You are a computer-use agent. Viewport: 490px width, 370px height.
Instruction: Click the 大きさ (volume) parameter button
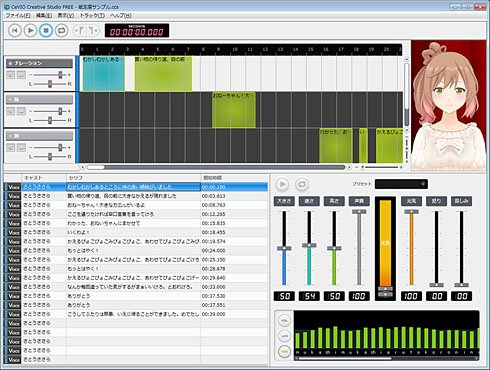(284, 201)
